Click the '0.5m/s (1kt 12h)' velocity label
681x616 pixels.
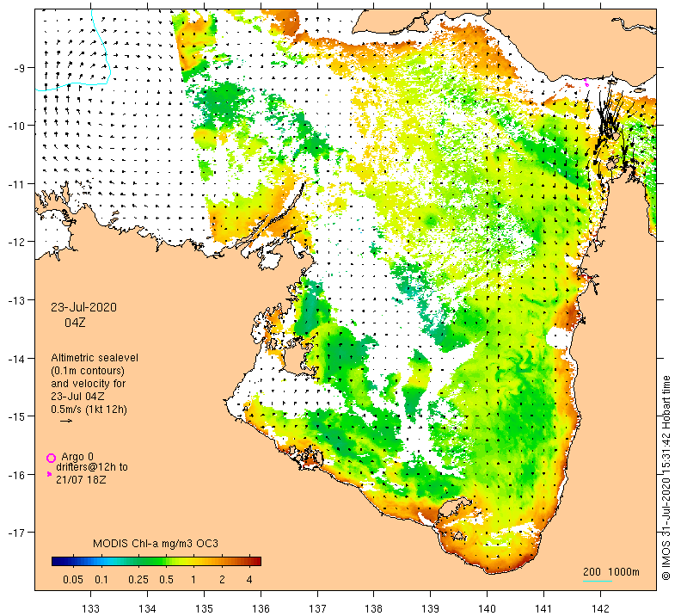point(89,410)
